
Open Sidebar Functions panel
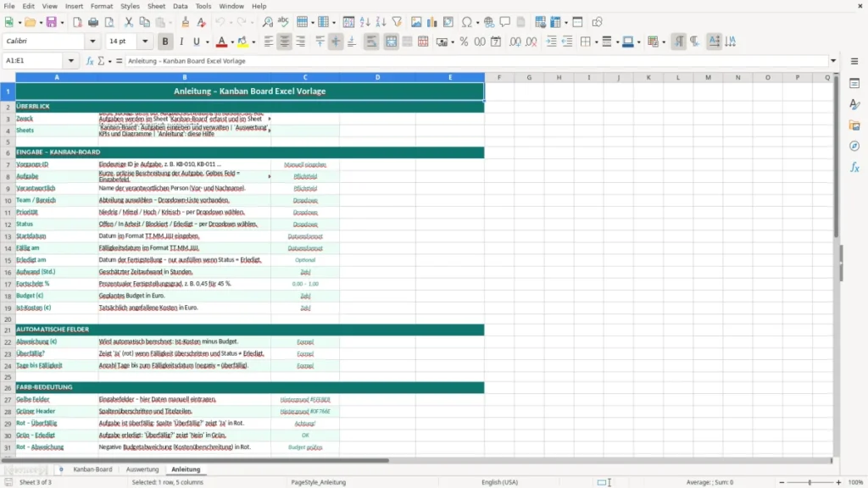854,167
